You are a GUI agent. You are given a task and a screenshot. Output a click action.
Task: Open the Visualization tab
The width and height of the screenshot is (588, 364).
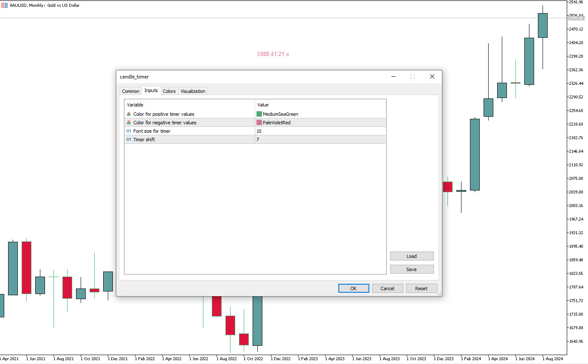click(193, 91)
